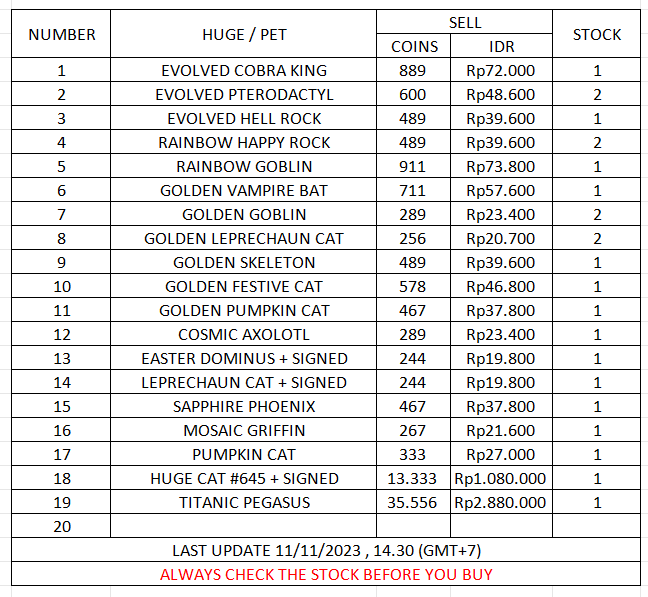Click the GOLDEN VAMPIRE BAT cell

point(243,191)
